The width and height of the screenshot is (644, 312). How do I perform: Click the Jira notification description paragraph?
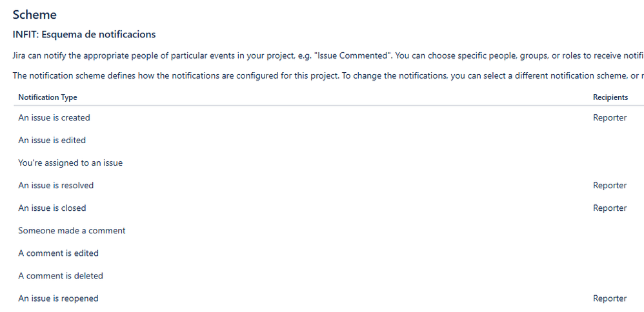pyautogui.click(x=328, y=56)
